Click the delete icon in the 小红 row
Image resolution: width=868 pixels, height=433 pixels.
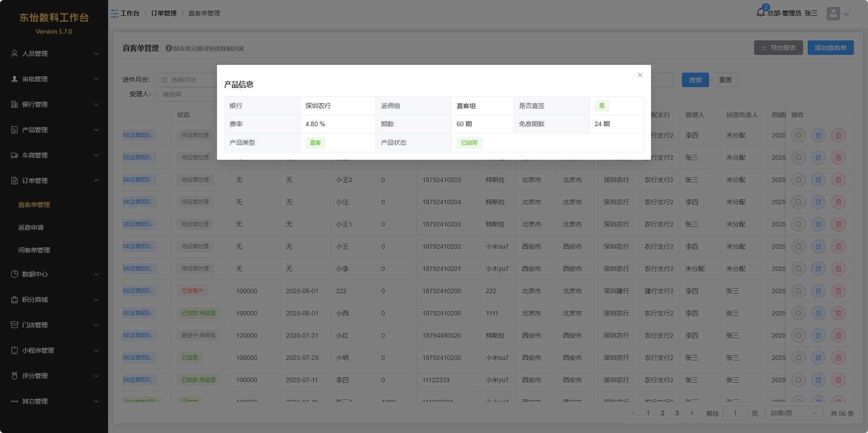coord(838,335)
